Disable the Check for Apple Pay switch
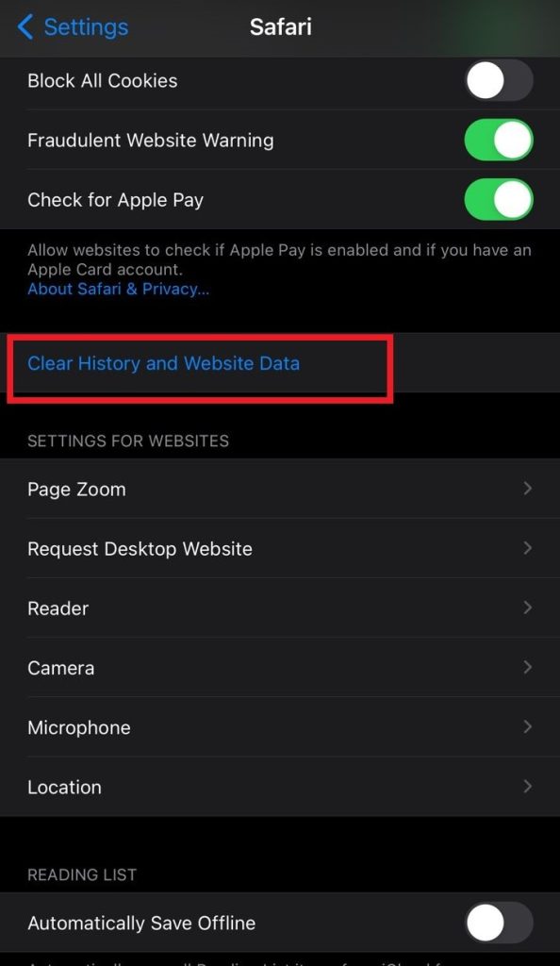Image resolution: width=560 pixels, height=966 pixels. (499, 200)
